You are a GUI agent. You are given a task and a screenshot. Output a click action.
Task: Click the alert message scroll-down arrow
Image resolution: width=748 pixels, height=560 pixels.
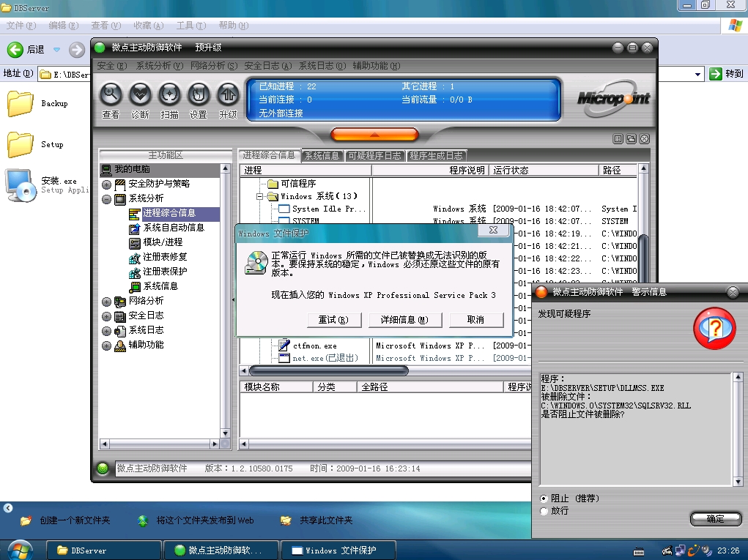pyautogui.click(x=738, y=482)
